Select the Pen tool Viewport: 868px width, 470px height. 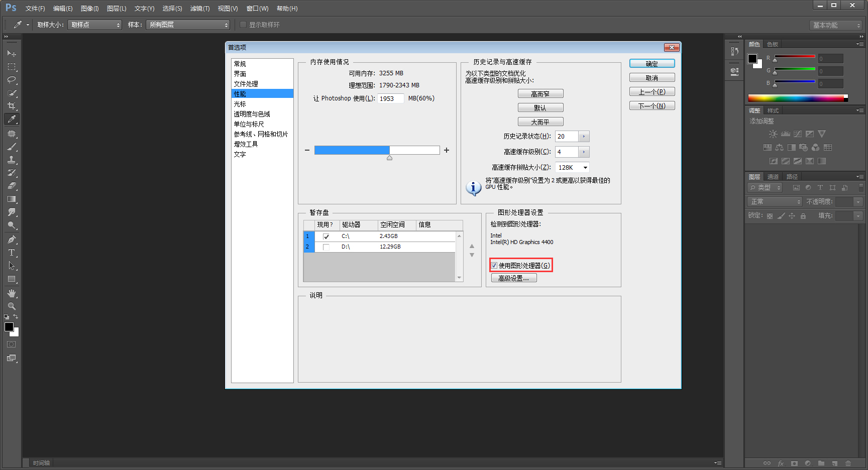[12, 240]
